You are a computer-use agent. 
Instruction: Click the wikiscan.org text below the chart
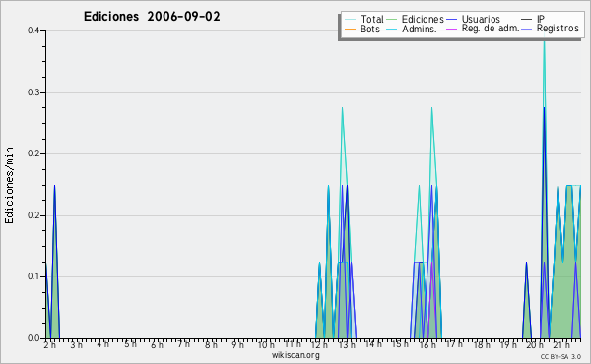[295, 355]
